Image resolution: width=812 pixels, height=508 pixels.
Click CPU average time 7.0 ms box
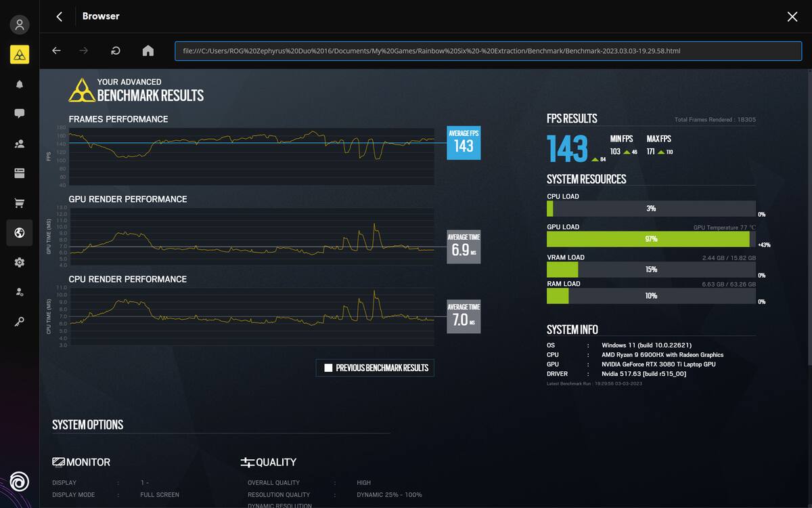(x=464, y=316)
